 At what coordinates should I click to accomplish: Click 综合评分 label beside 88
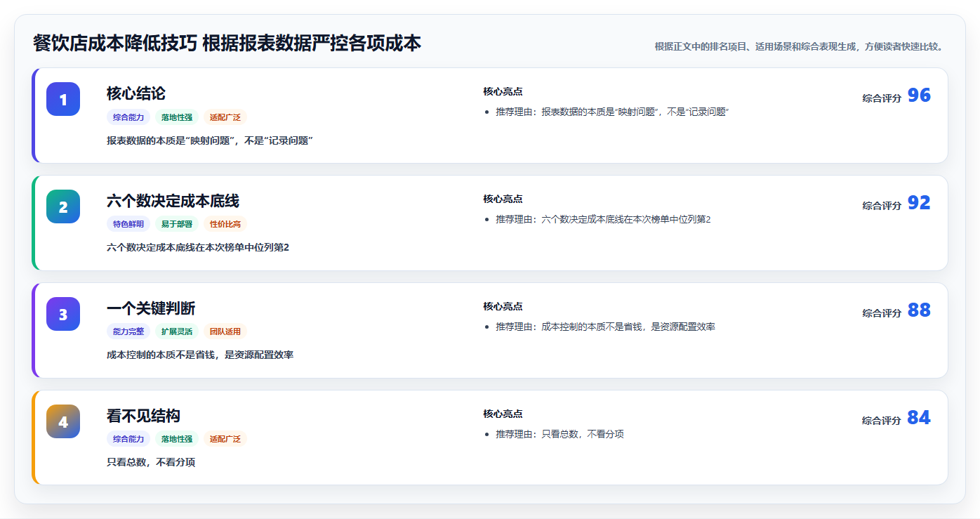tap(882, 313)
